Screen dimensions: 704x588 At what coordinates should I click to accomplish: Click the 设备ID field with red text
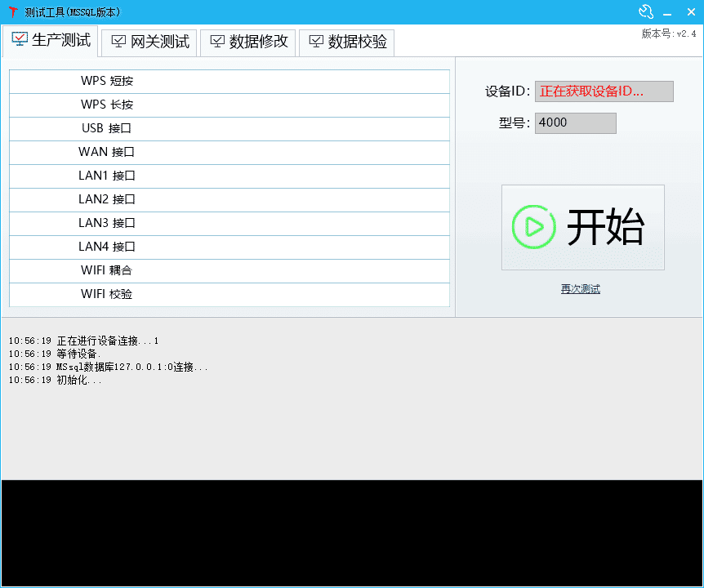(x=604, y=91)
